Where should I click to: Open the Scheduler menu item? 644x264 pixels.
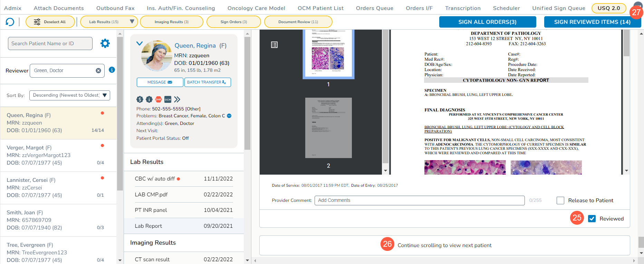coord(506,8)
